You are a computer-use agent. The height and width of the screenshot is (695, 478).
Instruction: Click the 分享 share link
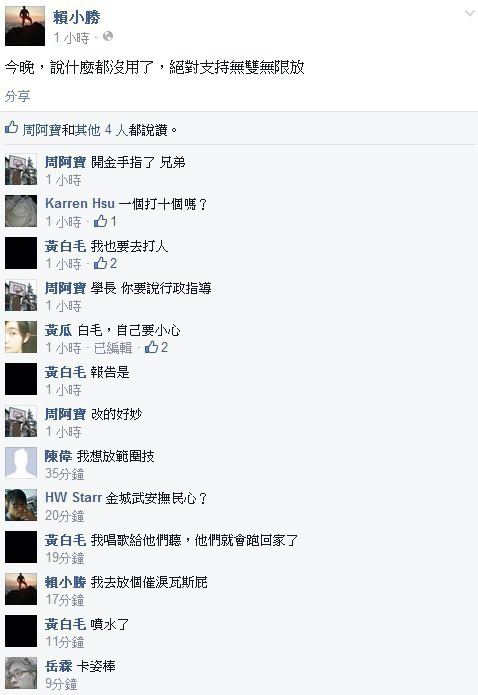coord(17,96)
